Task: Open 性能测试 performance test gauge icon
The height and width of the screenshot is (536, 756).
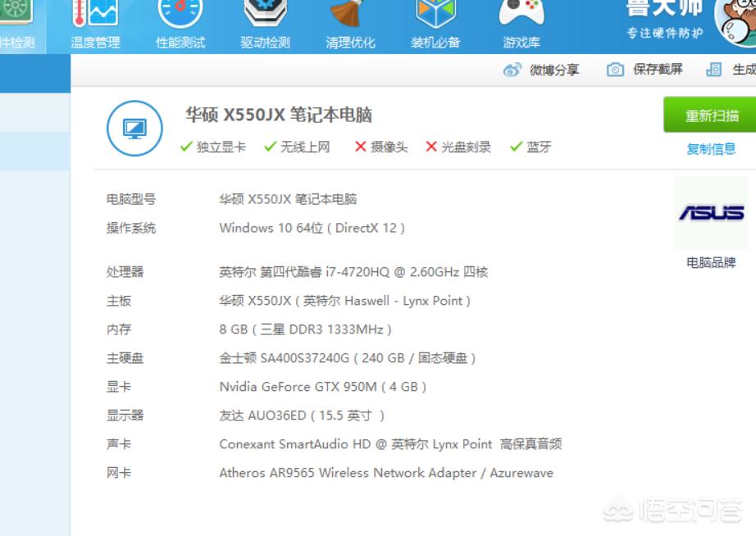Action: point(180,13)
